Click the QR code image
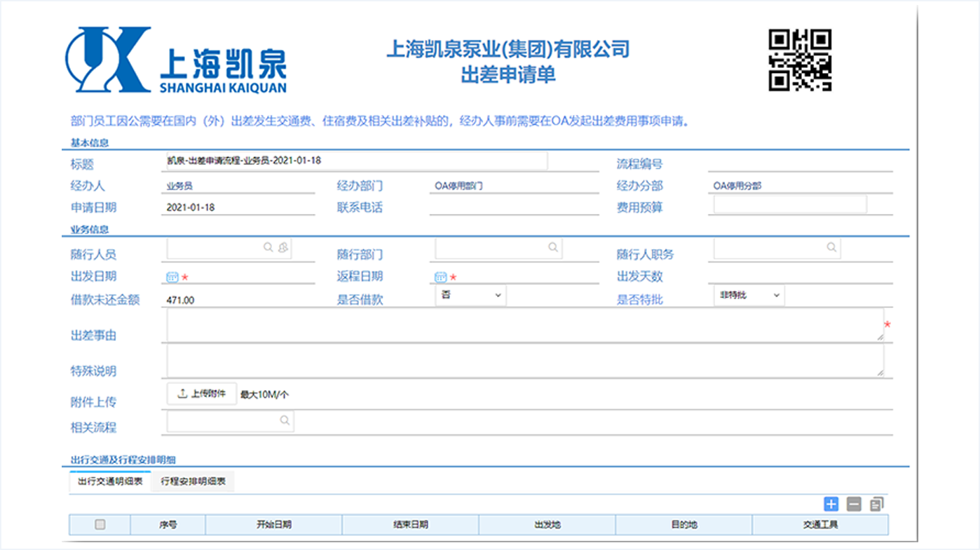The height and width of the screenshot is (550, 980). [800, 60]
